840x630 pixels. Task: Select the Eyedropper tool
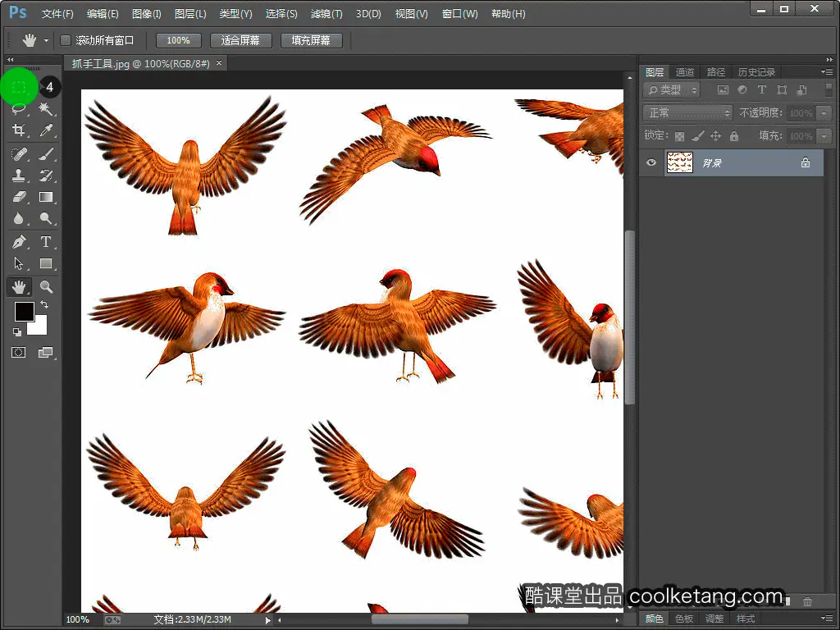point(46,130)
